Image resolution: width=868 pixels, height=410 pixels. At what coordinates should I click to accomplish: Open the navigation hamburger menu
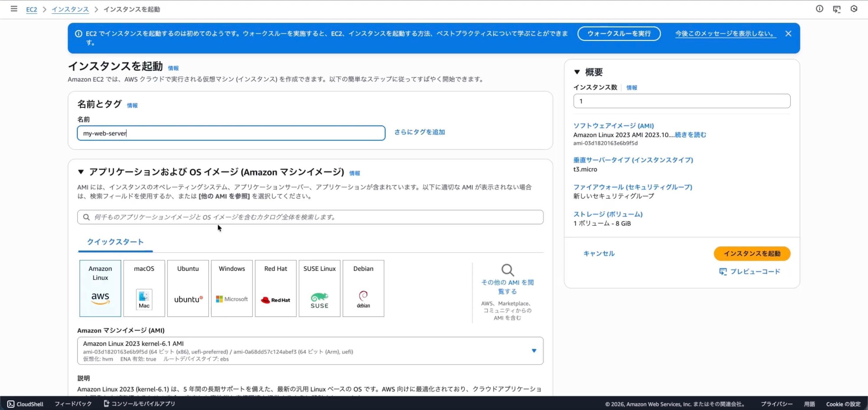(14, 9)
